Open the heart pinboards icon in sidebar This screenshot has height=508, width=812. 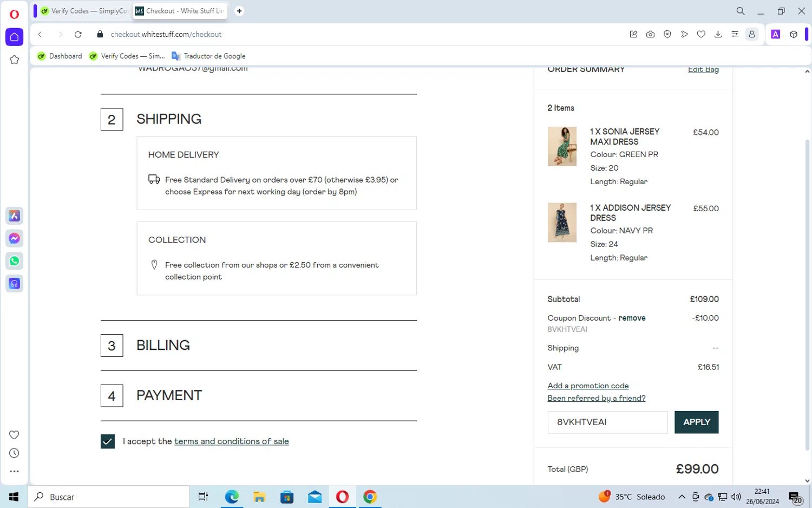(x=15, y=435)
